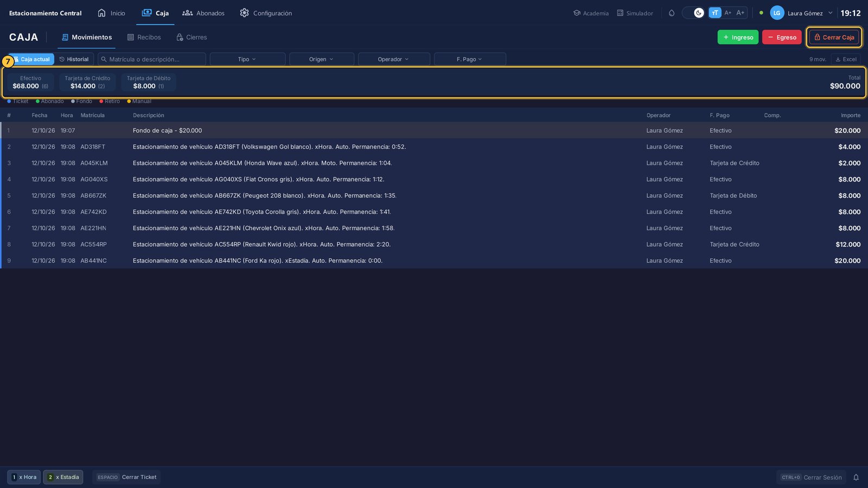The width and height of the screenshot is (868, 488).
Task: Toggle the Abonado legend filter
Action: tap(50, 101)
